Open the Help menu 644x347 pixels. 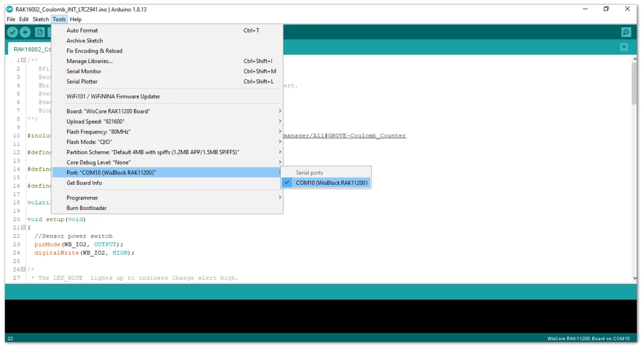tap(76, 19)
